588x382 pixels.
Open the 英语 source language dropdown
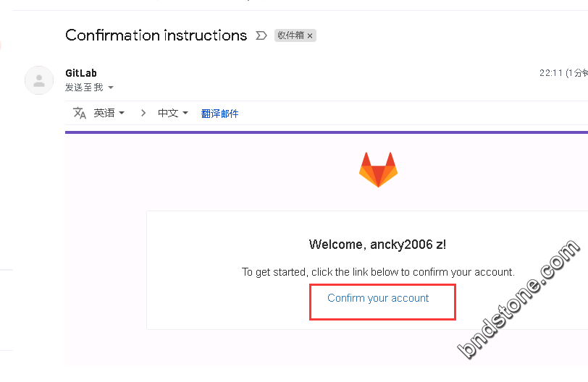(109, 113)
